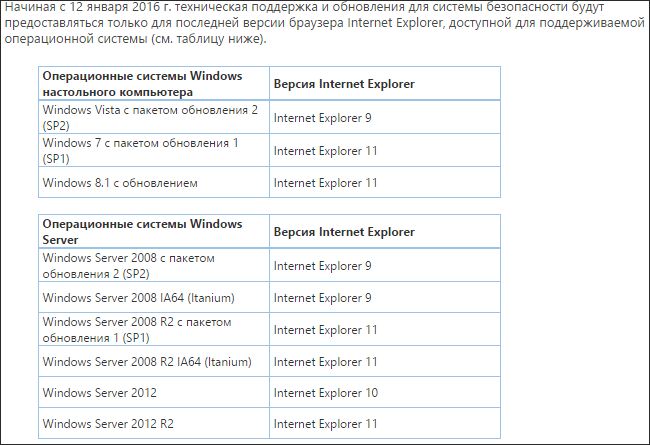Screen dimensions: 650x445
Task: Click the 'Windows Vista с пакетом обновления 2' cell
Action: pyautogui.click(x=152, y=116)
